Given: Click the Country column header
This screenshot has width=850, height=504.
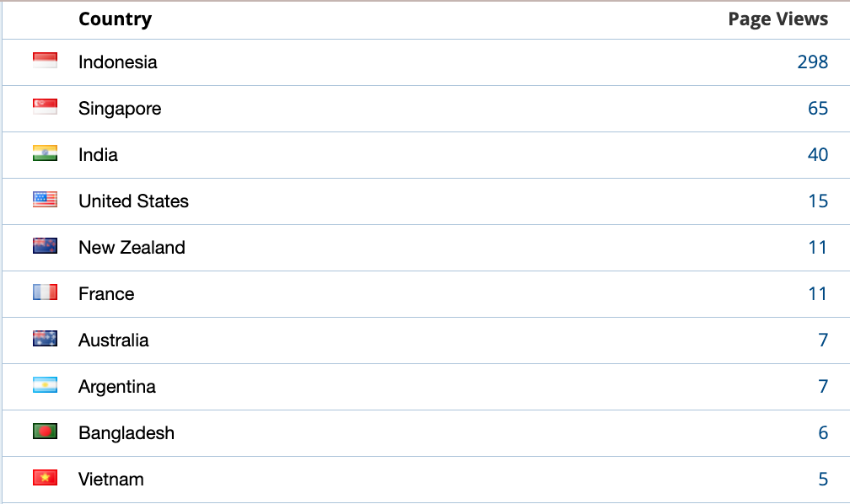Looking at the screenshot, I should 115,19.
